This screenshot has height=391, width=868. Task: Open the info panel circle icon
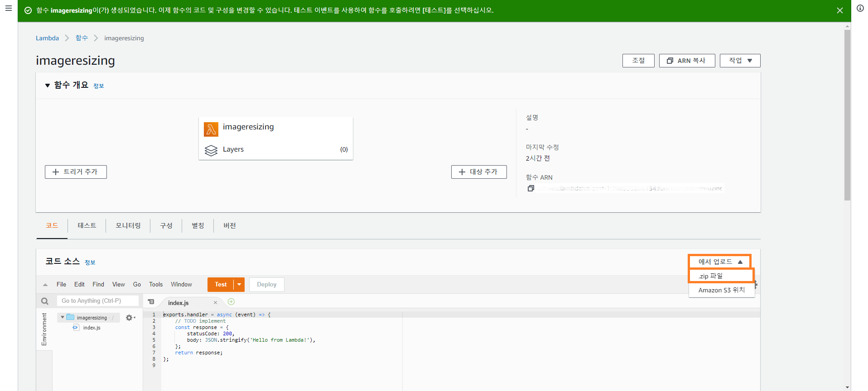point(860,8)
